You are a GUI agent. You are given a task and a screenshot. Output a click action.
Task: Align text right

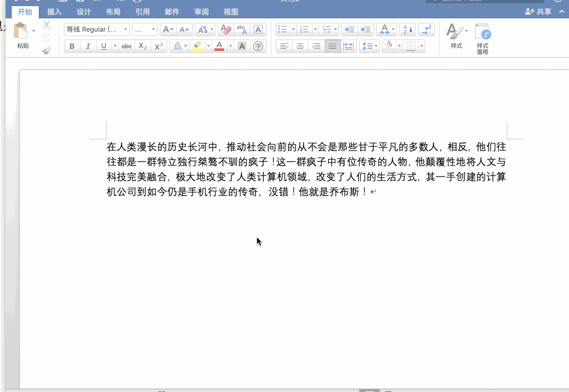(x=316, y=46)
